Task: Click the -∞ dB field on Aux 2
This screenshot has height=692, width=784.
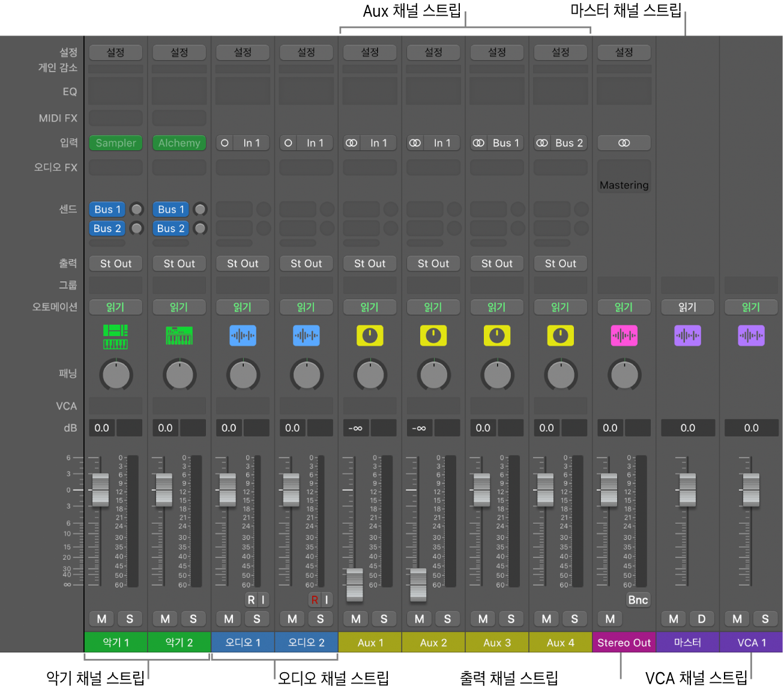Action: click(419, 428)
